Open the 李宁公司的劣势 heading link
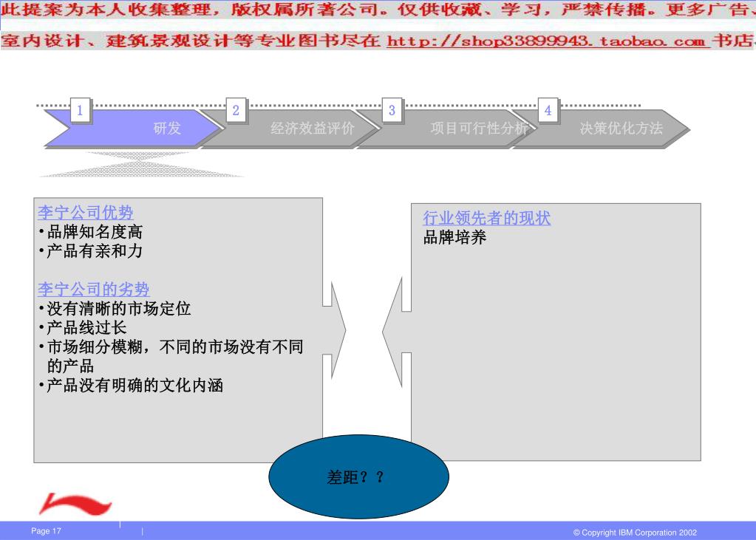This screenshot has width=756, height=540. point(94,290)
